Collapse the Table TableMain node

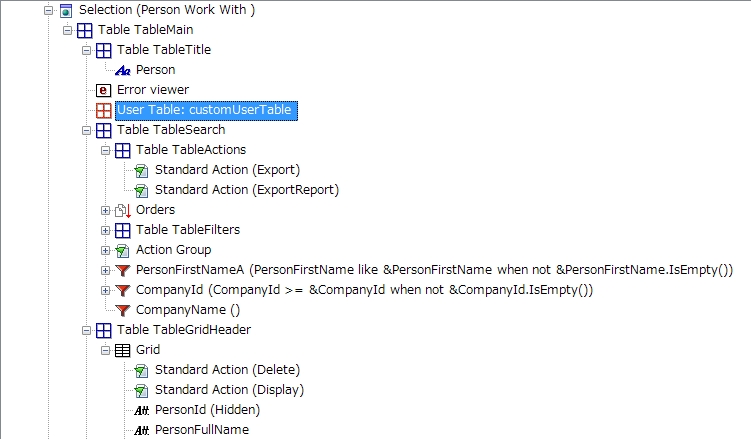click(x=67, y=30)
